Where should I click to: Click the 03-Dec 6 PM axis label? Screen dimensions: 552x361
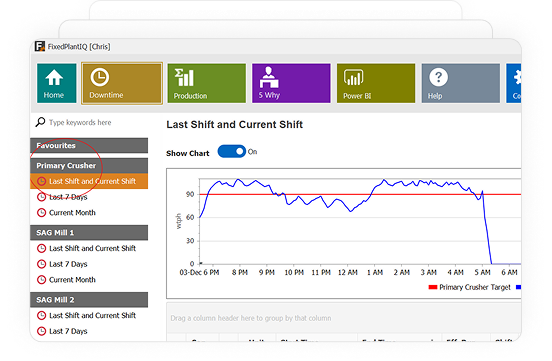point(199,273)
